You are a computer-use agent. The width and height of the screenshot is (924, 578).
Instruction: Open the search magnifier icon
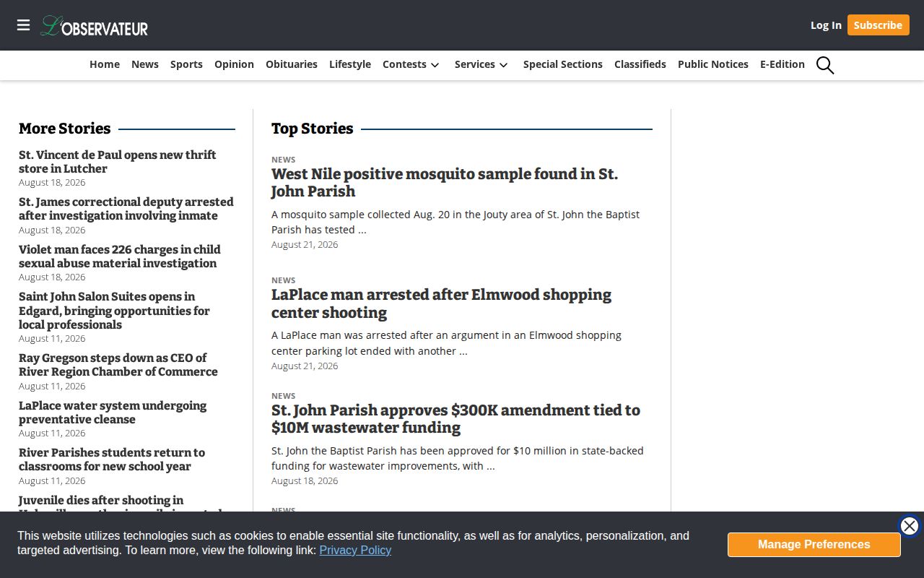click(x=825, y=65)
